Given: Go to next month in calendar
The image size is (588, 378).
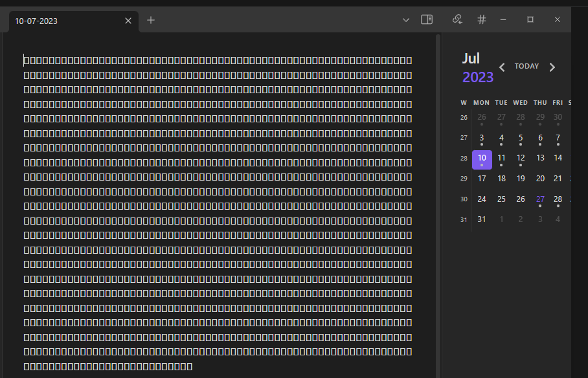Looking at the screenshot, I should tap(552, 67).
